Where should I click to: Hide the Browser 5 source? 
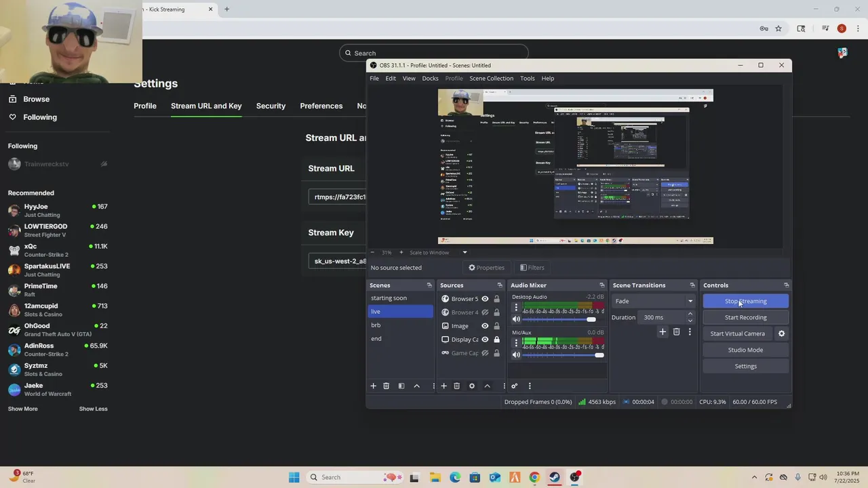(485, 299)
